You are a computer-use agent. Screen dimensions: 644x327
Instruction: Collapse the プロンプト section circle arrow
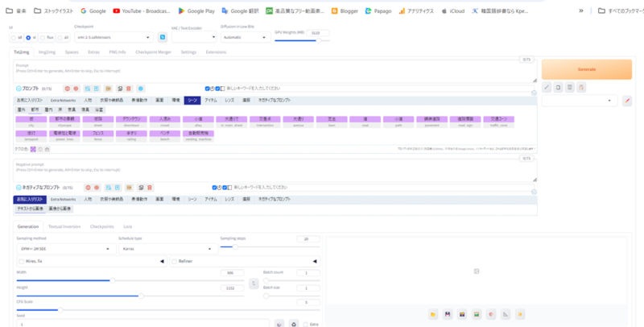tap(19, 89)
